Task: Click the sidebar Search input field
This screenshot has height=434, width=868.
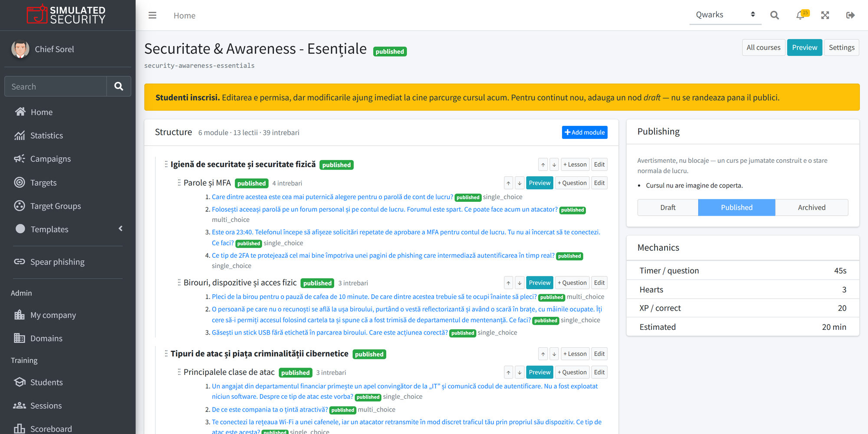Action: pos(56,86)
